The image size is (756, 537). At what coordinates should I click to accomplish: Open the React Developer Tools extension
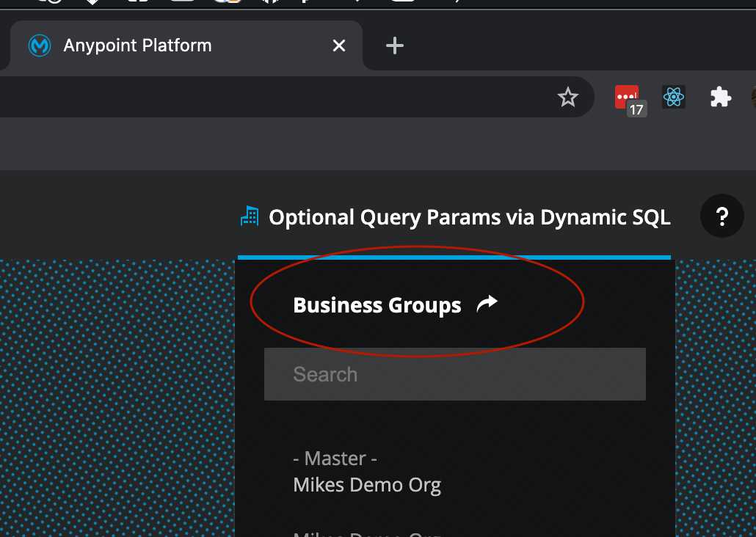tap(673, 97)
